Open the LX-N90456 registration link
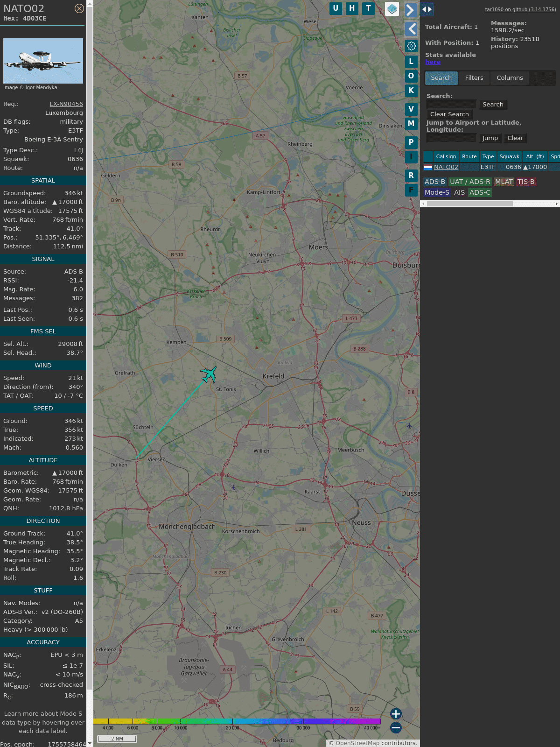The height and width of the screenshot is (747, 560). 66,104
